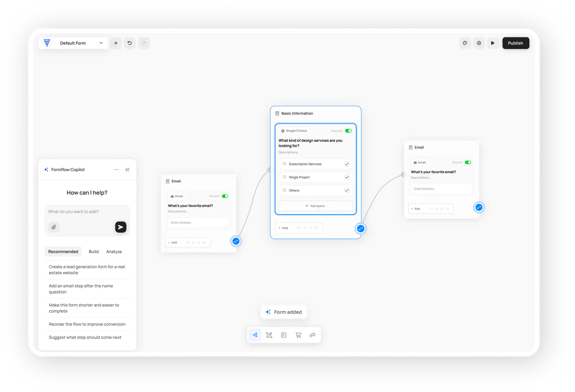Click the Add Option button

[315, 206]
